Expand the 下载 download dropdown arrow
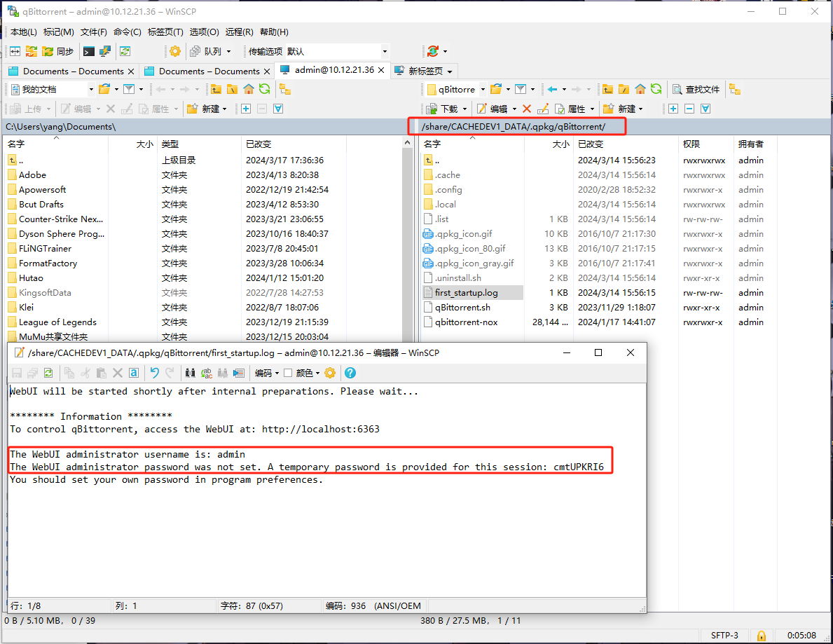Image resolution: width=833 pixels, height=644 pixels. [x=465, y=109]
